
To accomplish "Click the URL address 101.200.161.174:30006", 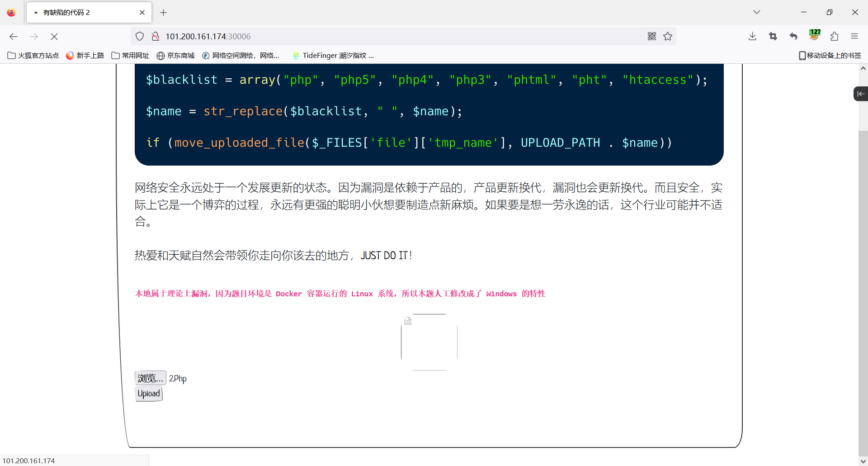I will 208,37.
